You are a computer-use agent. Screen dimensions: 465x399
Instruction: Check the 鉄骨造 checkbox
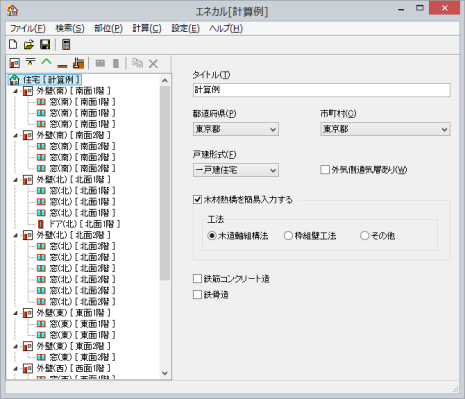197,295
